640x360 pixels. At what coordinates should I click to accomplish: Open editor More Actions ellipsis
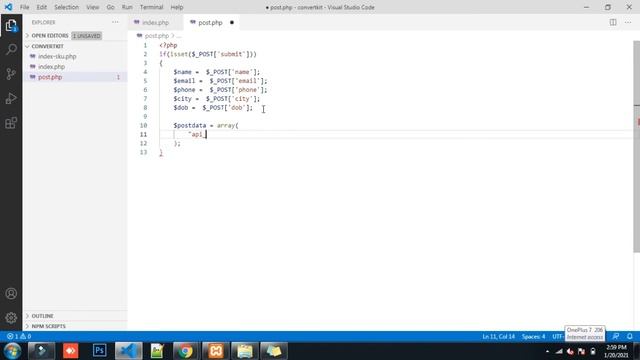click(x=628, y=22)
